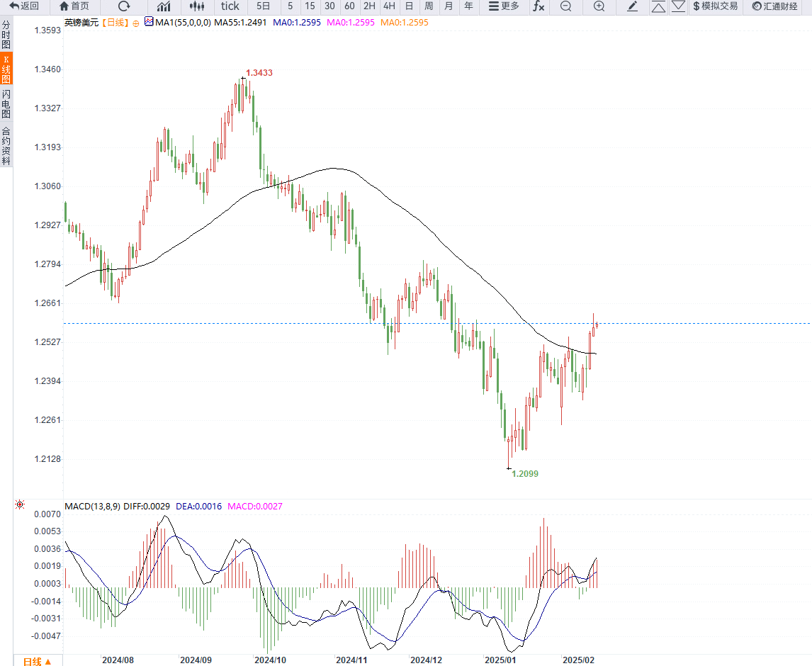This screenshot has width=812, height=666.
Task: Open the 合约资料 side tab
Action: [x=6, y=145]
